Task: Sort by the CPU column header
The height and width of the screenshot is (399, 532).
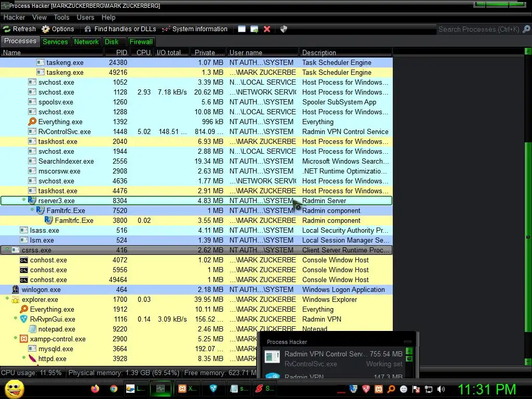Action: click(143, 52)
